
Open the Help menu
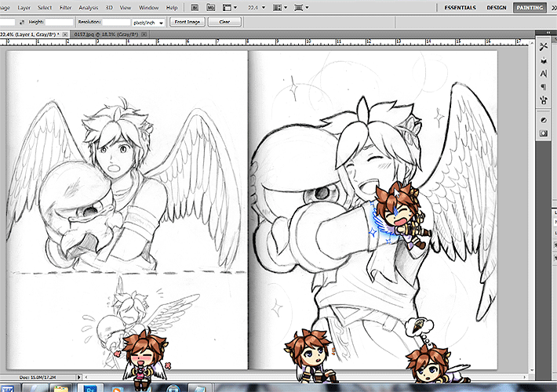pyautogui.click(x=172, y=8)
